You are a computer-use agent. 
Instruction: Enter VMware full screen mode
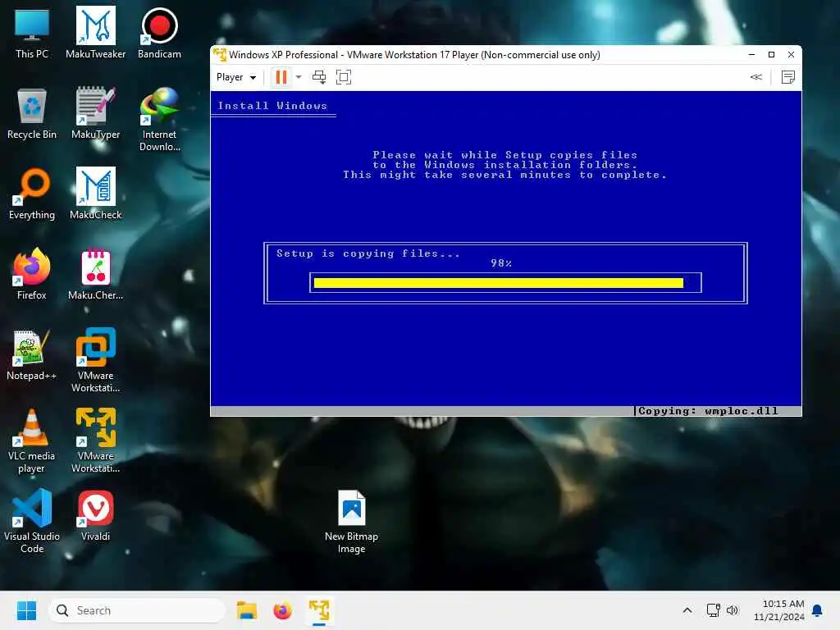[x=344, y=77]
